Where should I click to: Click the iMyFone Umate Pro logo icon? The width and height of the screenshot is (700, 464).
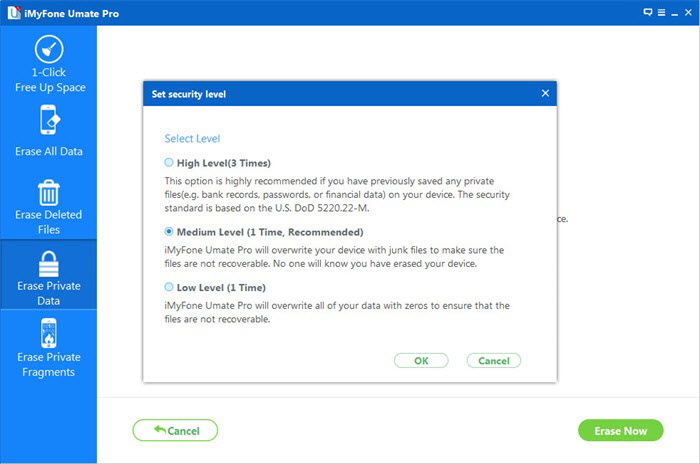[14, 13]
